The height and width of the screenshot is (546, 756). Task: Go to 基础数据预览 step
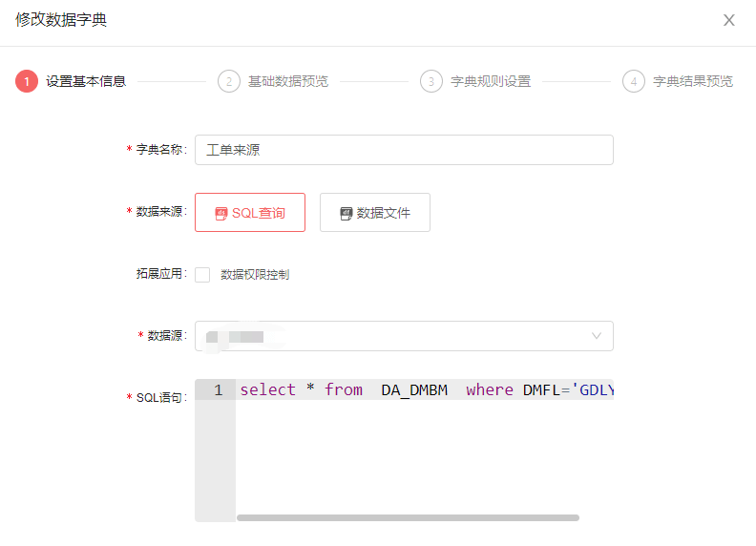coord(287,81)
